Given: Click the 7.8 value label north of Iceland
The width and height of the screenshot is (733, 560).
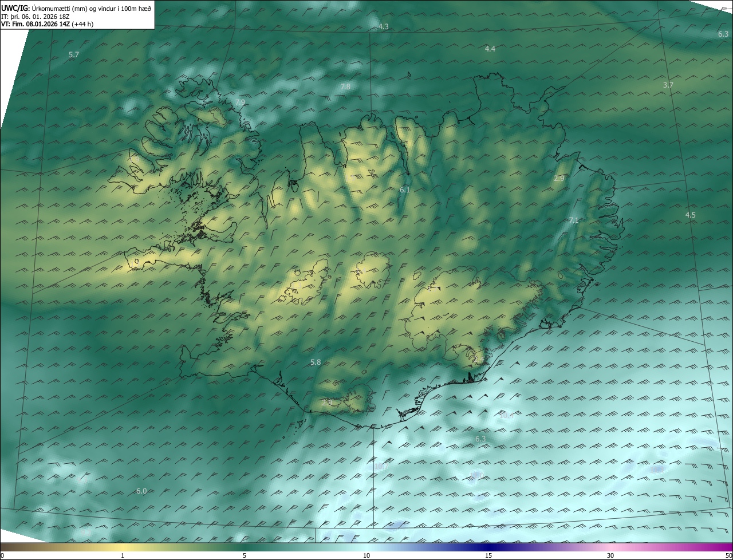Looking at the screenshot, I should 345,86.
